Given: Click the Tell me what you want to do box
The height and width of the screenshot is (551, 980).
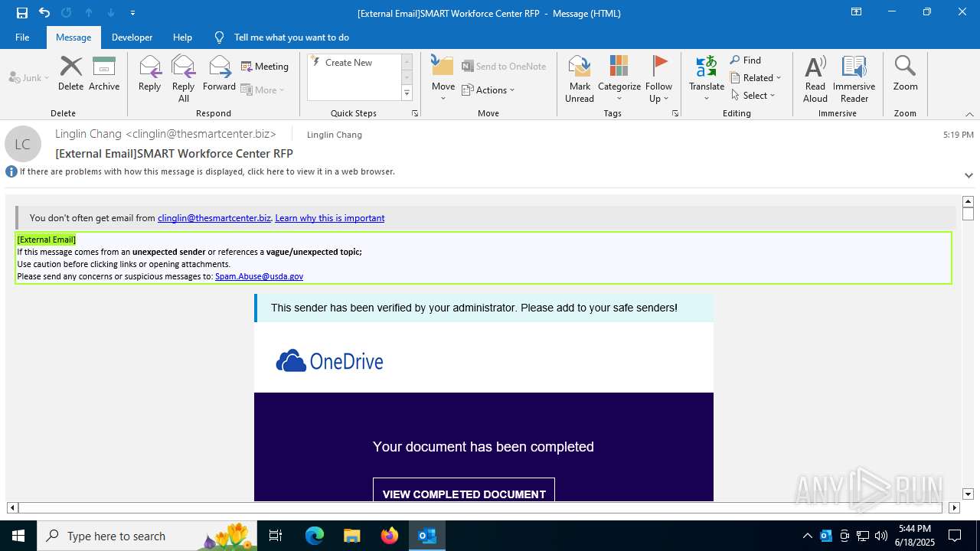Looking at the screenshot, I should click(x=291, y=37).
